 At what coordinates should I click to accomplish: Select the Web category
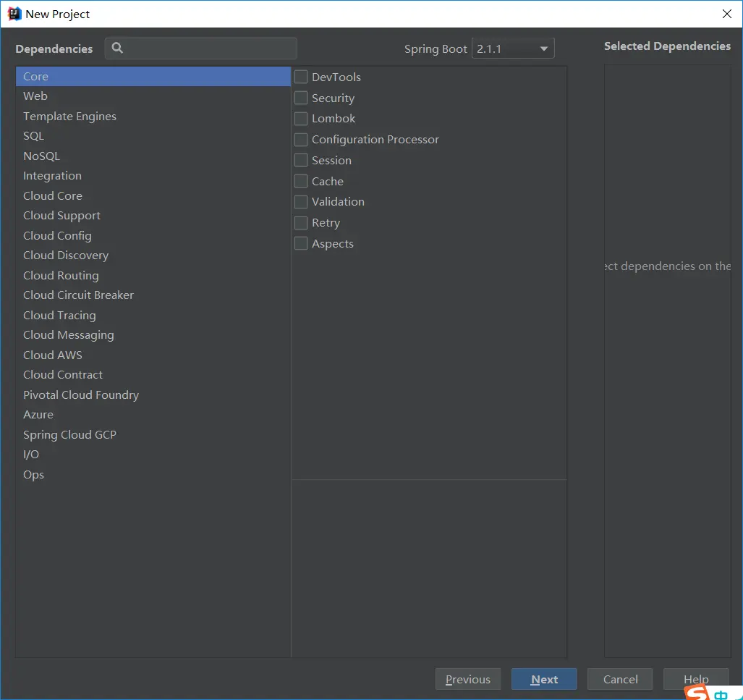tap(153, 96)
